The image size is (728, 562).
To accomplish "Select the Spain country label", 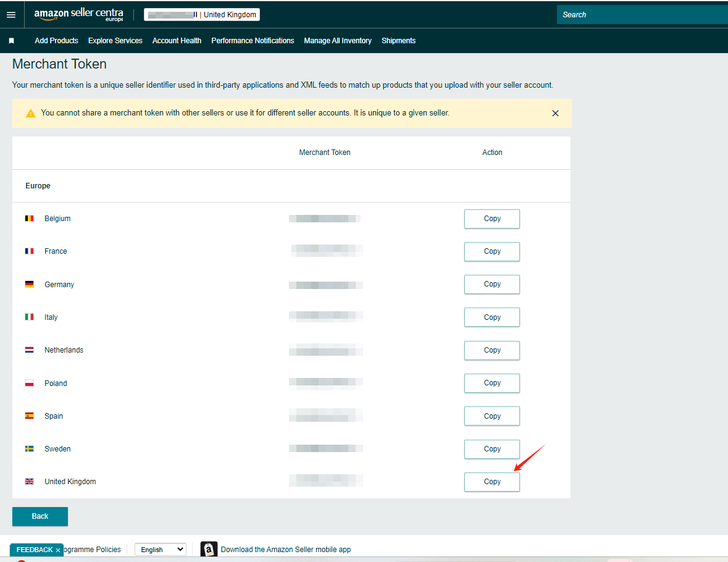I will tap(54, 416).
